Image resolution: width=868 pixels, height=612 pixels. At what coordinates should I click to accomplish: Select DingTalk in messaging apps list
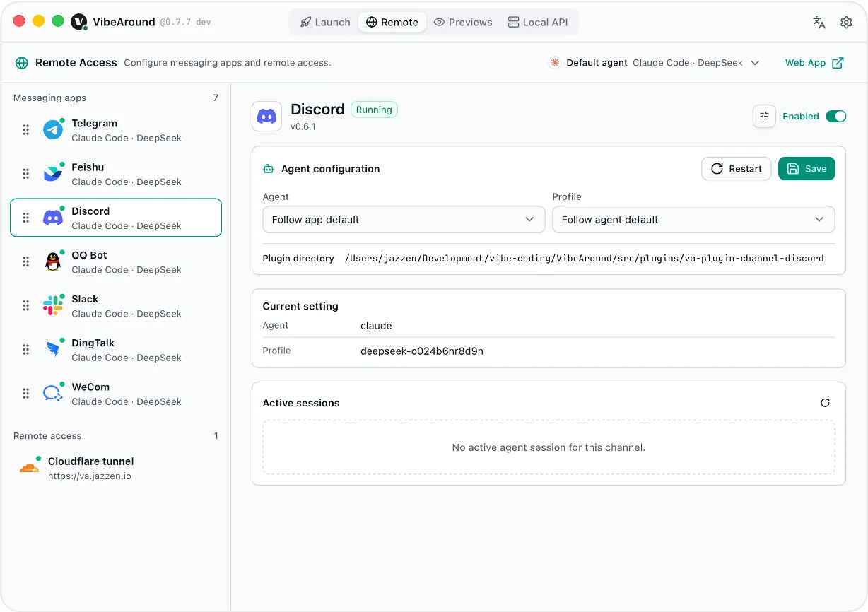click(x=116, y=349)
